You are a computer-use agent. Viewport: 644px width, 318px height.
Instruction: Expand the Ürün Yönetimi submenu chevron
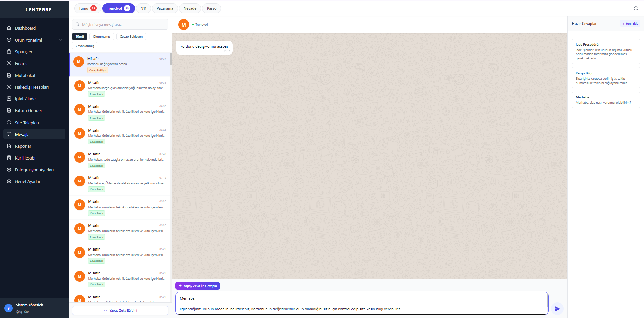click(x=60, y=40)
